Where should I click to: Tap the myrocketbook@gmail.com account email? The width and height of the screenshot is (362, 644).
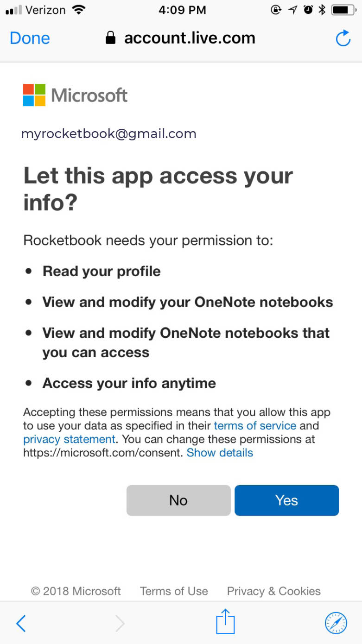pyautogui.click(x=109, y=134)
